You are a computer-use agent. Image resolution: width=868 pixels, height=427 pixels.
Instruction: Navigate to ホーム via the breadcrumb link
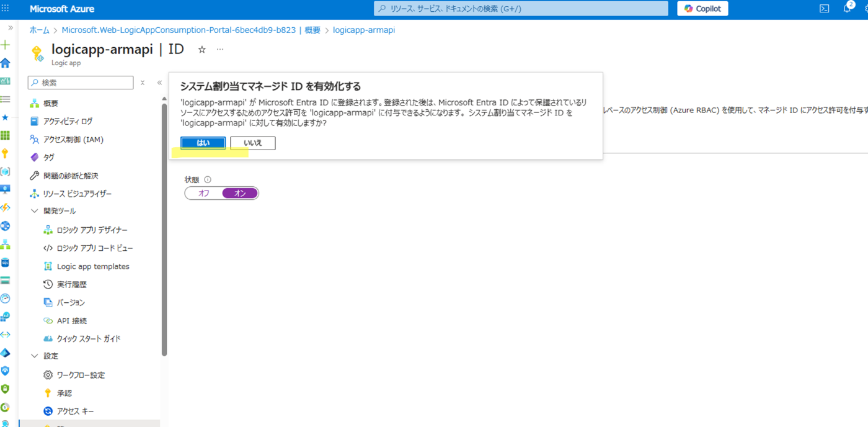point(38,30)
